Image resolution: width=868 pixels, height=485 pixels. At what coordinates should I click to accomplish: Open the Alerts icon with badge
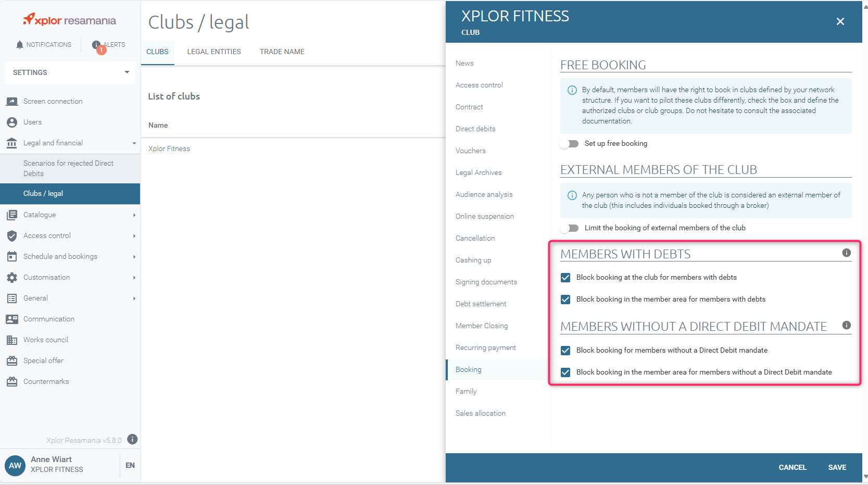point(98,47)
